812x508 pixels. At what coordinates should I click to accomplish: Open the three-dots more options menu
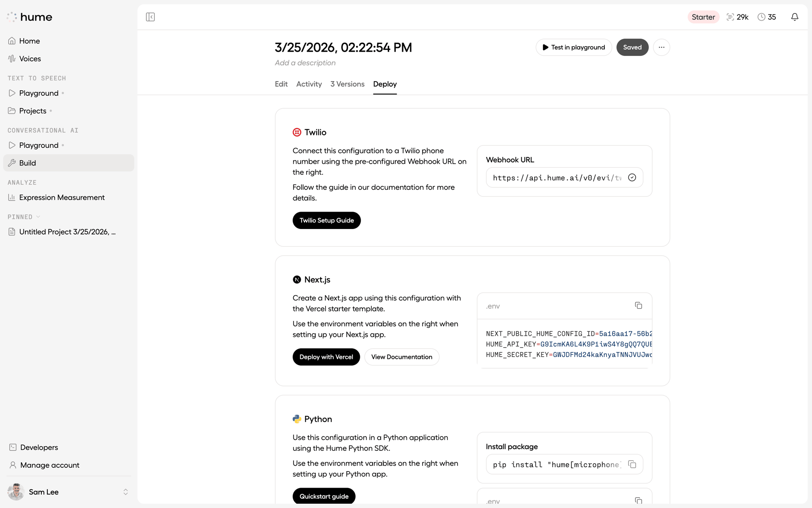pyautogui.click(x=661, y=47)
